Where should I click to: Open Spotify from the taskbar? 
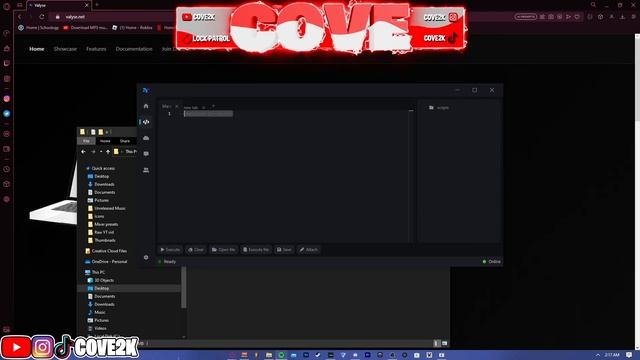pyautogui.click(x=281, y=355)
